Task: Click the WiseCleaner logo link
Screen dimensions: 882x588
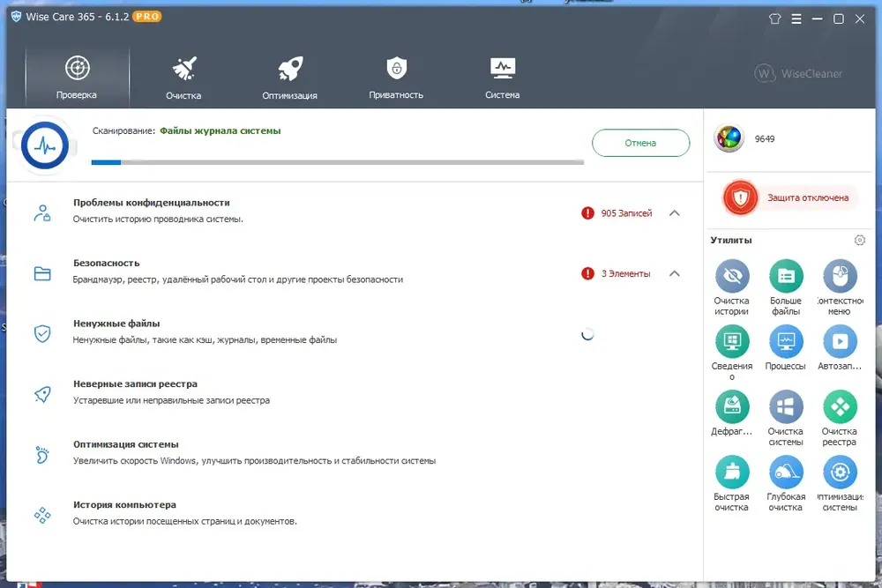Action: [x=799, y=74]
